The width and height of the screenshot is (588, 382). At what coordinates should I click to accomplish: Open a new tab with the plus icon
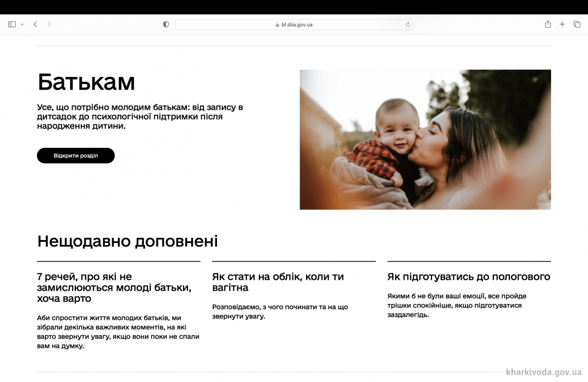click(x=562, y=24)
